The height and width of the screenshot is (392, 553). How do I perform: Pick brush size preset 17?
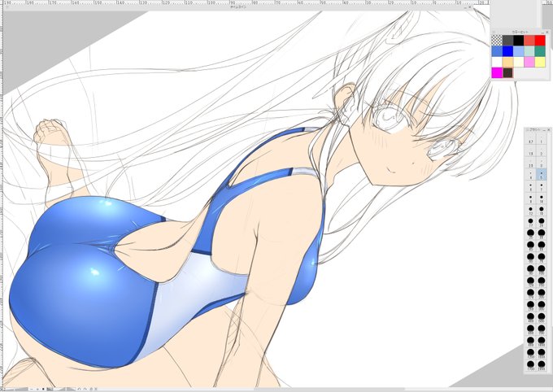pos(530,222)
